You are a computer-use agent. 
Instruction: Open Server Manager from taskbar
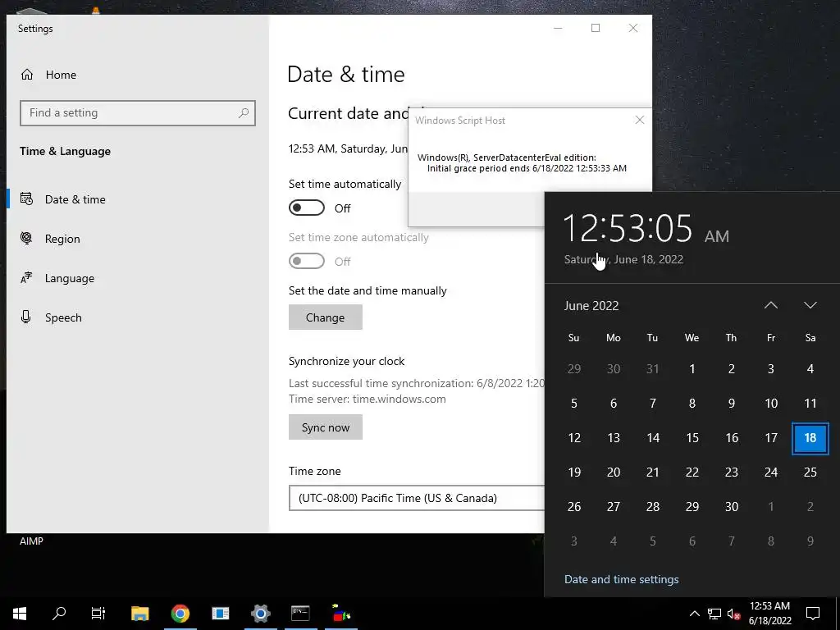tap(220, 614)
